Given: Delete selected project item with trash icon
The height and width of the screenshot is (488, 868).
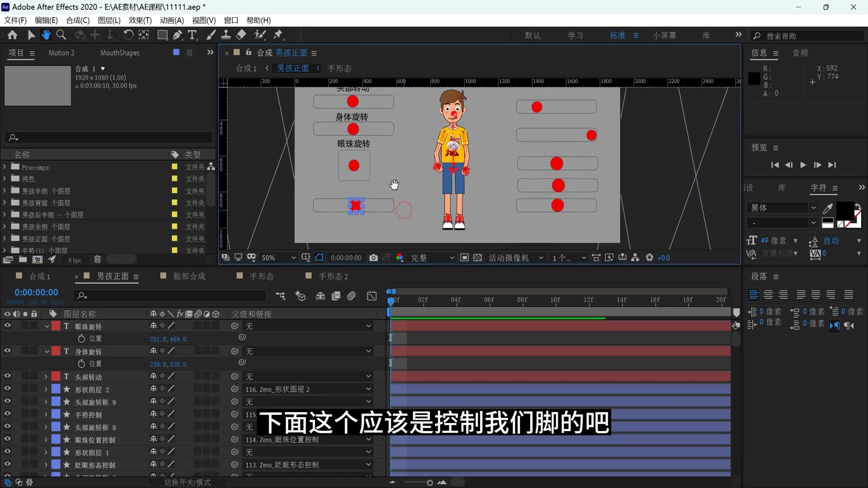Looking at the screenshot, I should [x=97, y=259].
